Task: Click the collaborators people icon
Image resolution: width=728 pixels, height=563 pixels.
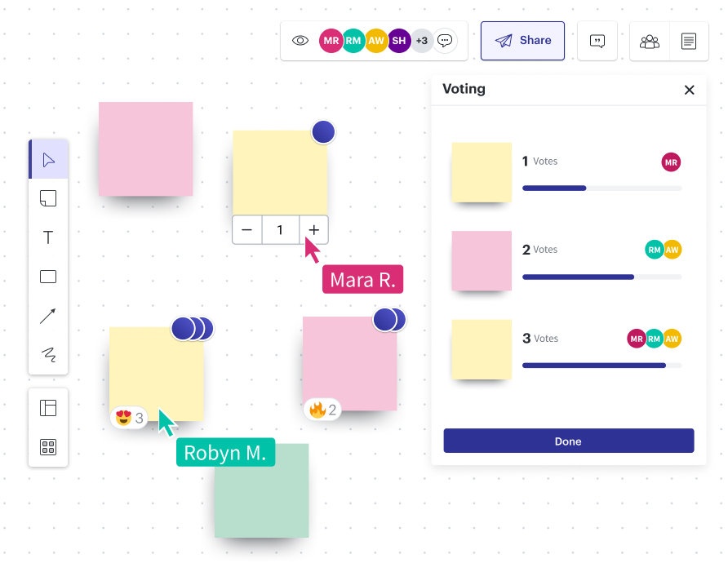Action: (649, 40)
